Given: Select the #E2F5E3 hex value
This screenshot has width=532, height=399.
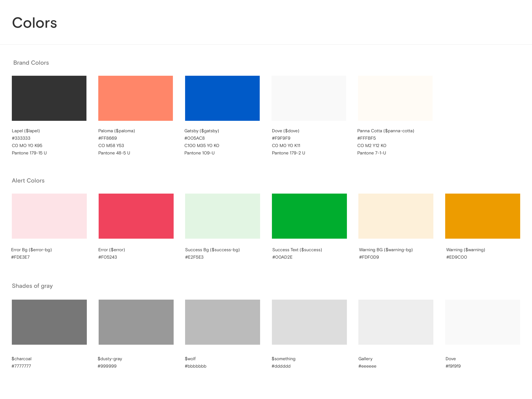Looking at the screenshot, I should [194, 257].
